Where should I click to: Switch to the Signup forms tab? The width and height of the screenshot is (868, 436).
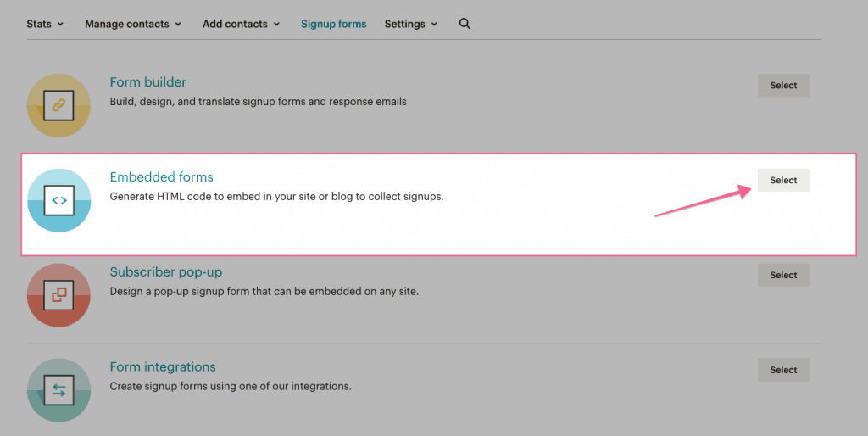point(334,24)
